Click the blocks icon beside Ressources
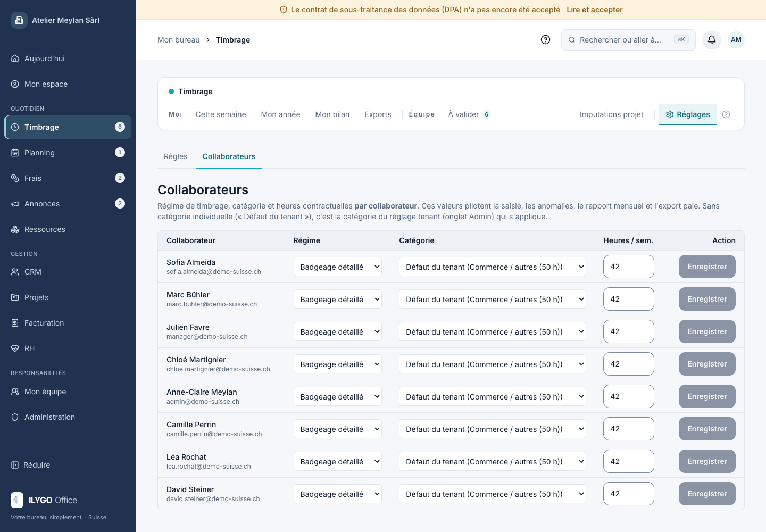Screen dimensions: 766x532 tap(15, 229)
